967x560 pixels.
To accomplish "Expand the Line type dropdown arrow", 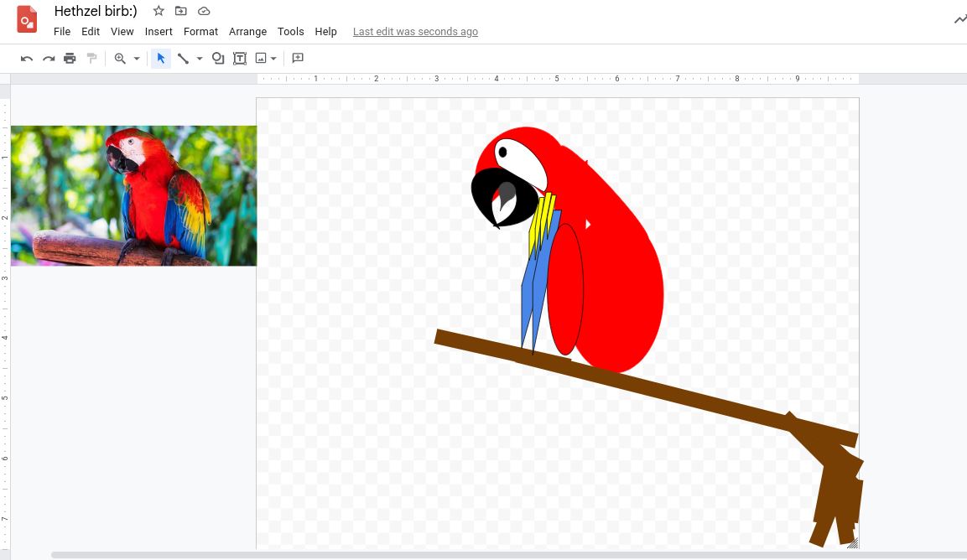I will pos(200,59).
